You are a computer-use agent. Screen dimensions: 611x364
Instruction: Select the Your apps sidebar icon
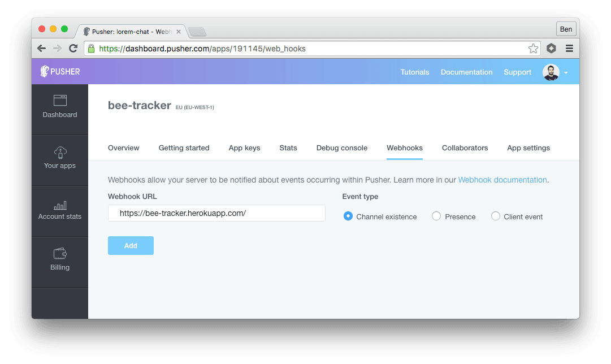[x=59, y=159]
